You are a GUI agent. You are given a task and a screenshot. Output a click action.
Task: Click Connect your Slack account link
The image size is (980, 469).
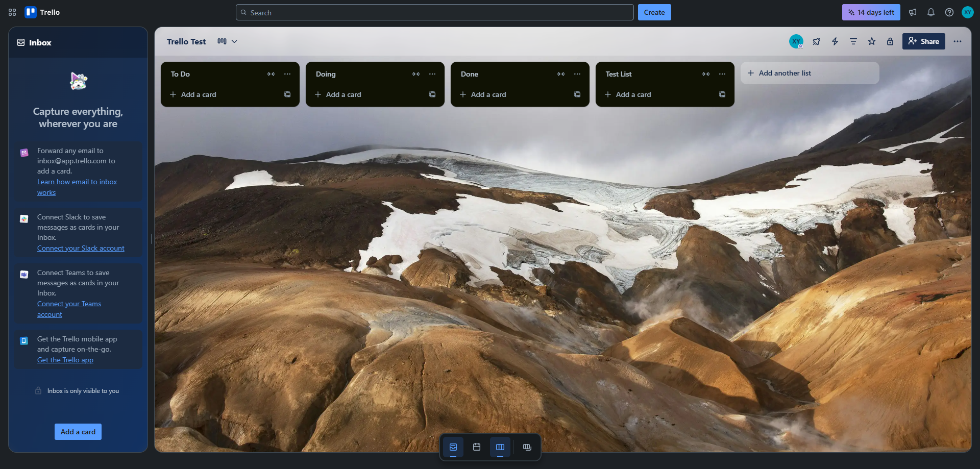tap(81, 248)
